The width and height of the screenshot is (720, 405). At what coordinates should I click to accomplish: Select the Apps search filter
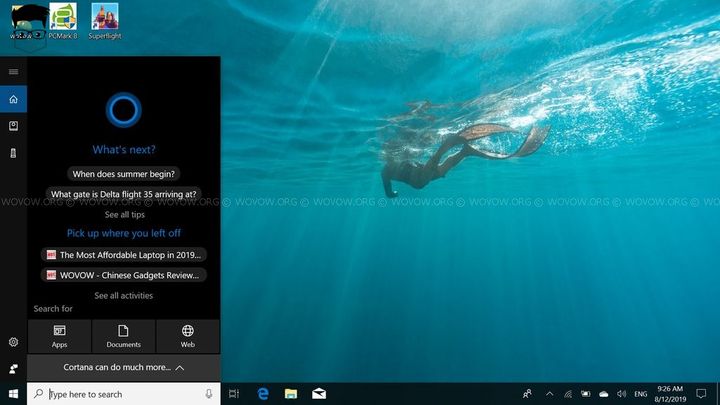tap(59, 336)
